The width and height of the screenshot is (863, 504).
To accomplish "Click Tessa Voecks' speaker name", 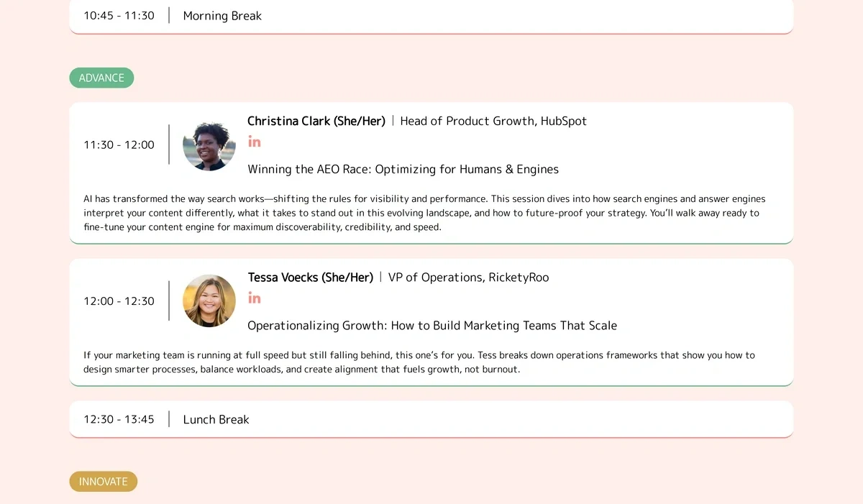I will (x=310, y=277).
